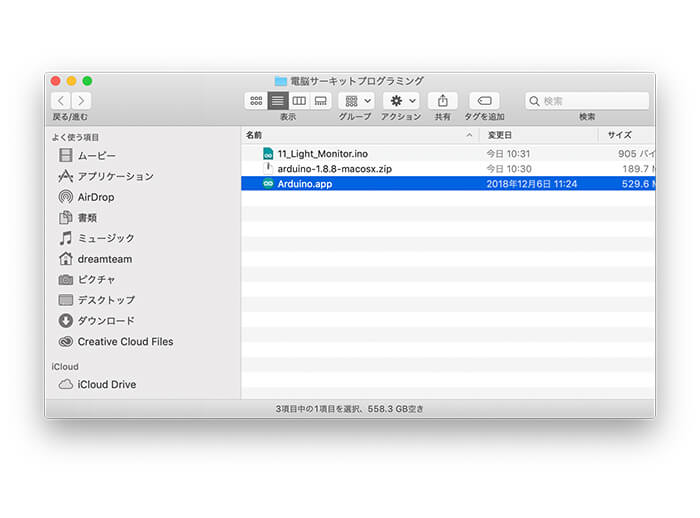Switch to column view
This screenshot has height=518, width=700.
coord(299,100)
